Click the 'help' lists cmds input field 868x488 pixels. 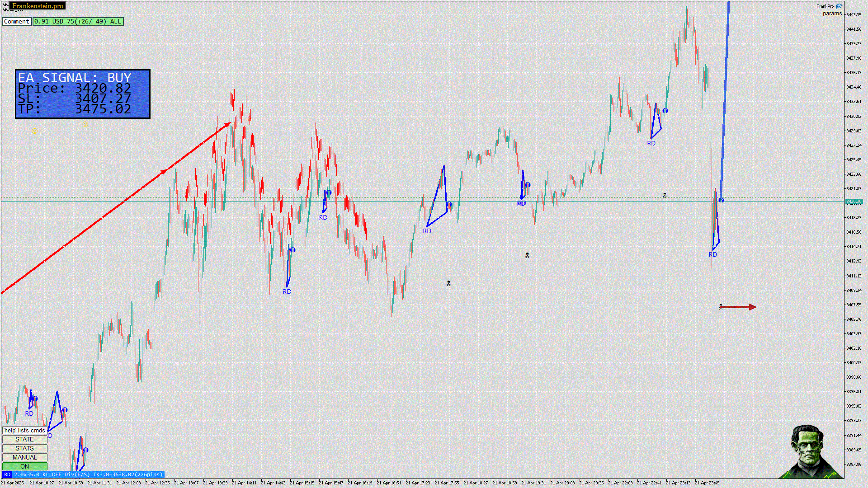(x=24, y=430)
